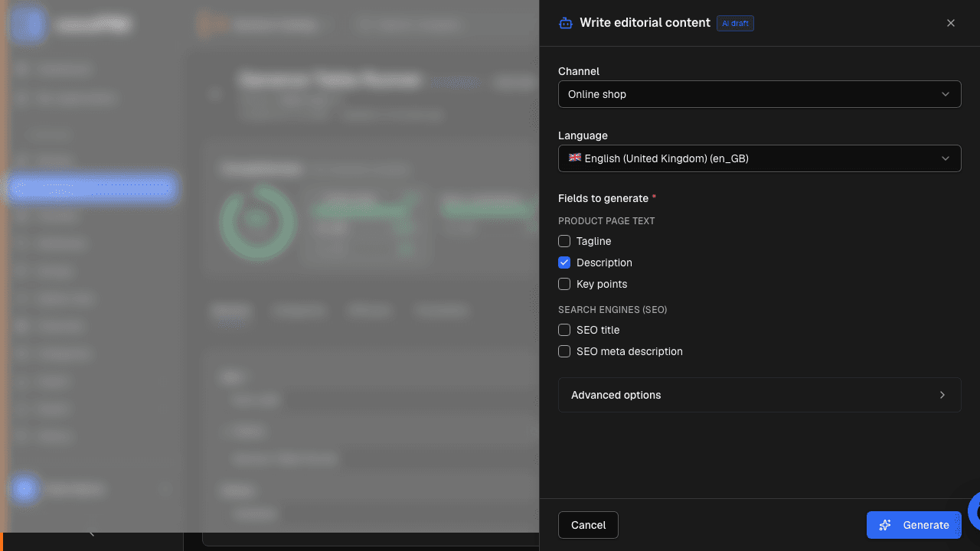
Task: Click the AI robot icon beside panel title
Action: [566, 23]
